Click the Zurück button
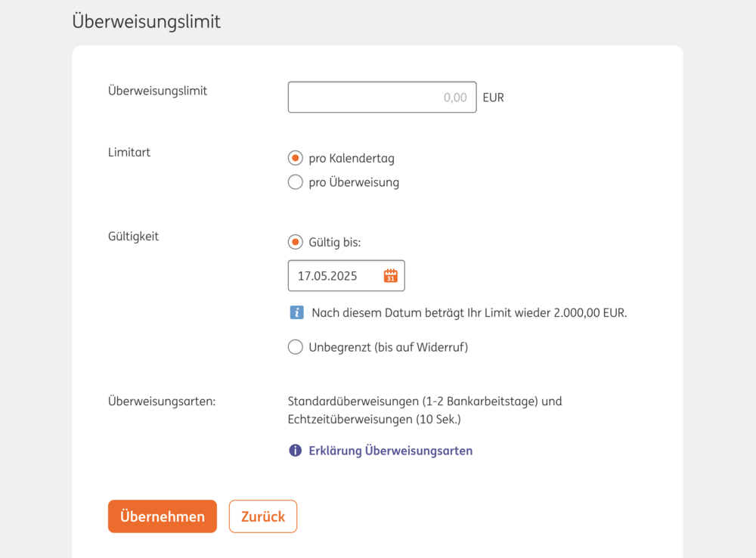Viewport: 756px width, 558px height. [x=263, y=516]
